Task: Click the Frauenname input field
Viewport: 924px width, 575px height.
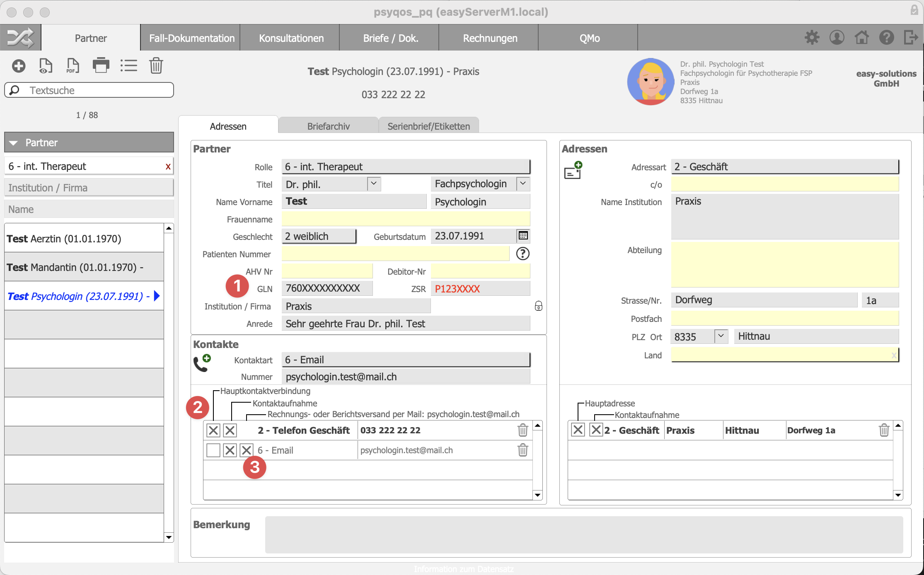Action: 406,219
